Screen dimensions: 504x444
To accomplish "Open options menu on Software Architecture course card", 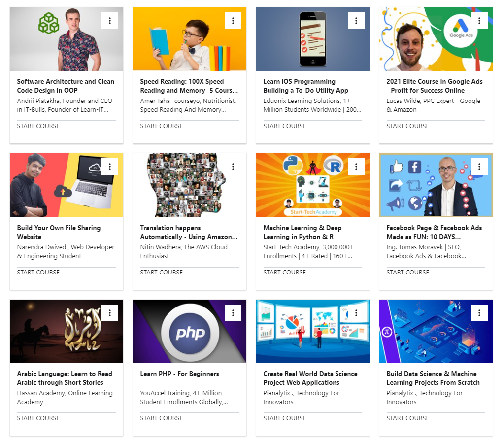I will (x=110, y=21).
